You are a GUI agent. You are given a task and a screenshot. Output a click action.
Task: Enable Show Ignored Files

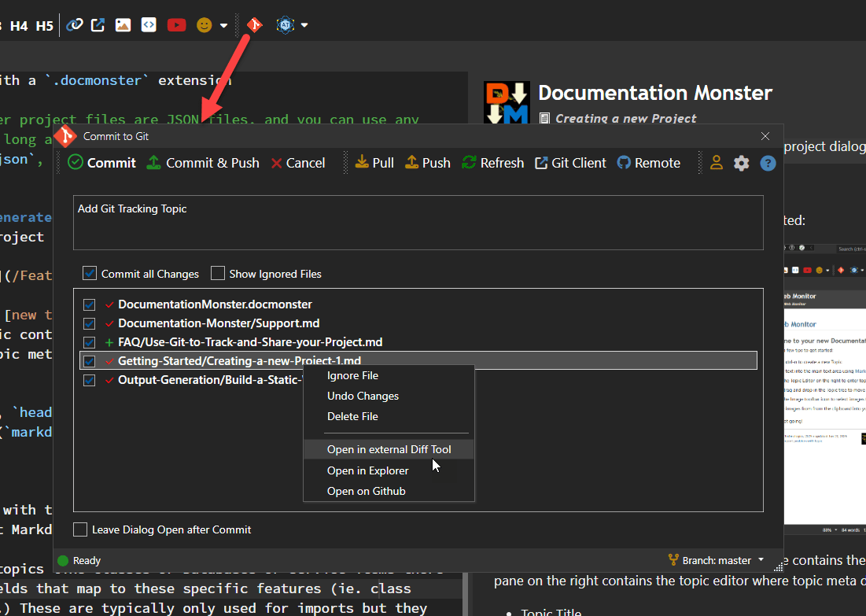217,274
